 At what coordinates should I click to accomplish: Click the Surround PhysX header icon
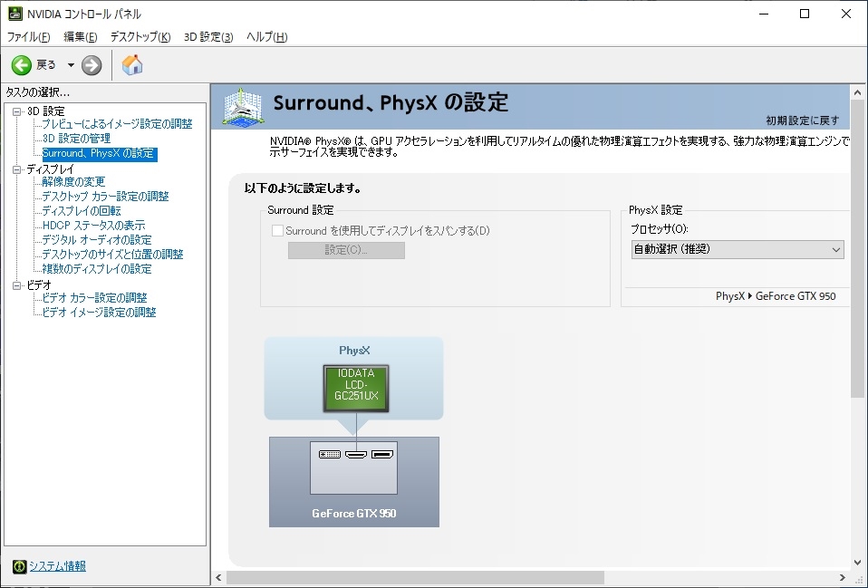tap(243, 106)
